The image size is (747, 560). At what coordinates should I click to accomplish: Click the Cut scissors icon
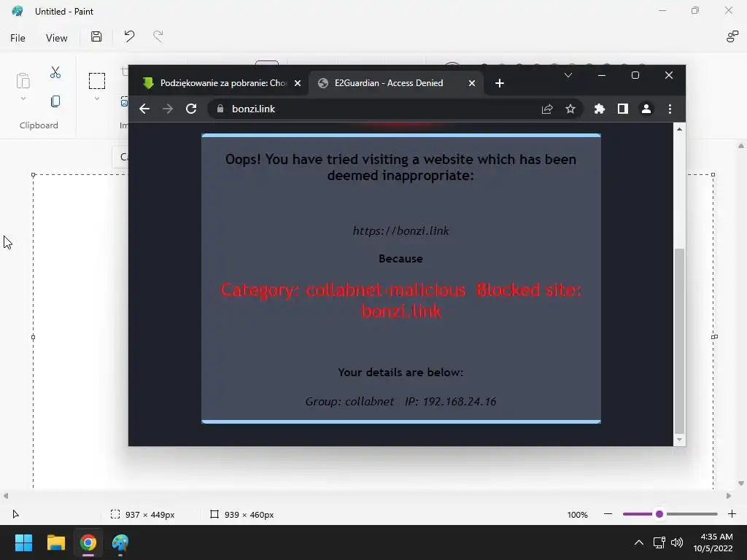[x=55, y=72]
